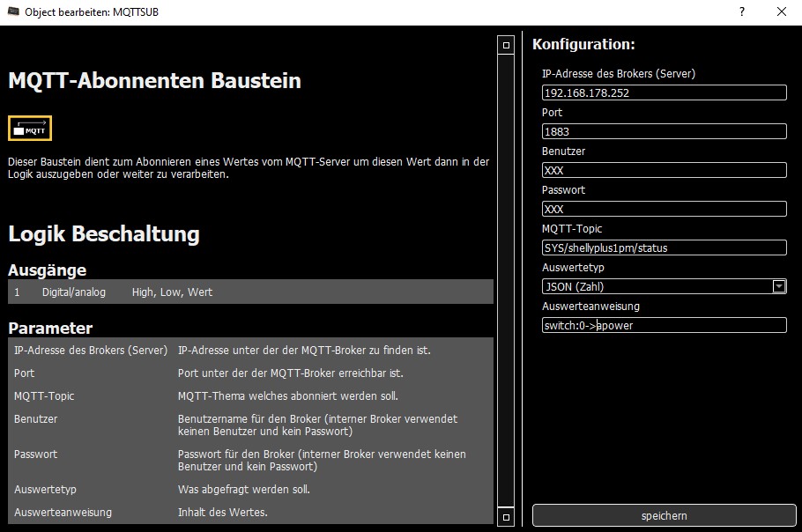Click the Auswertetyp row in the Parameter table
The width and height of the screenshot is (802, 532).
[x=250, y=489]
